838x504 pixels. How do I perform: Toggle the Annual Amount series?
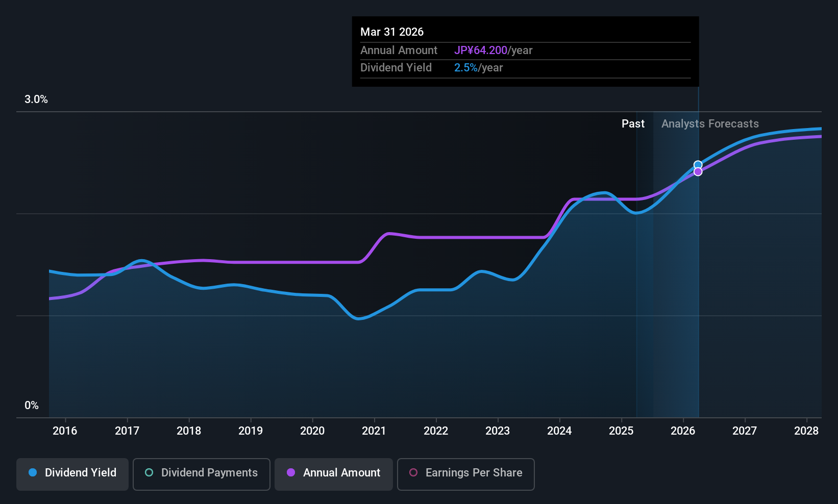tap(334, 474)
